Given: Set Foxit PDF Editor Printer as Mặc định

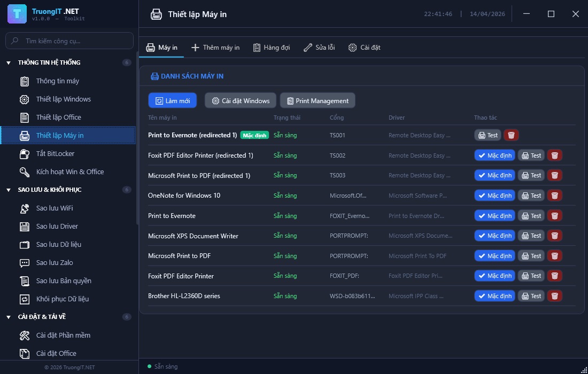Looking at the screenshot, I should pyautogui.click(x=494, y=276).
